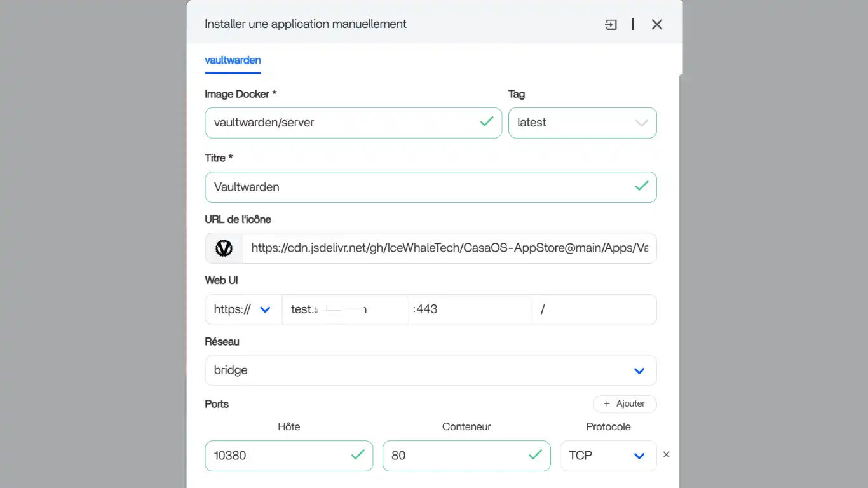Click the green checkmark in Titre field
Image resolution: width=868 pixels, height=488 pixels.
click(641, 186)
